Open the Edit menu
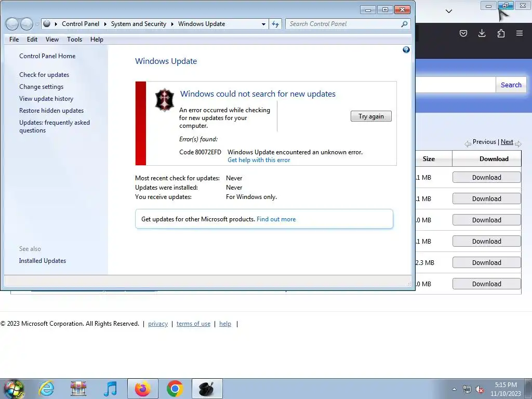Image resolution: width=532 pixels, height=399 pixels. 32,39
